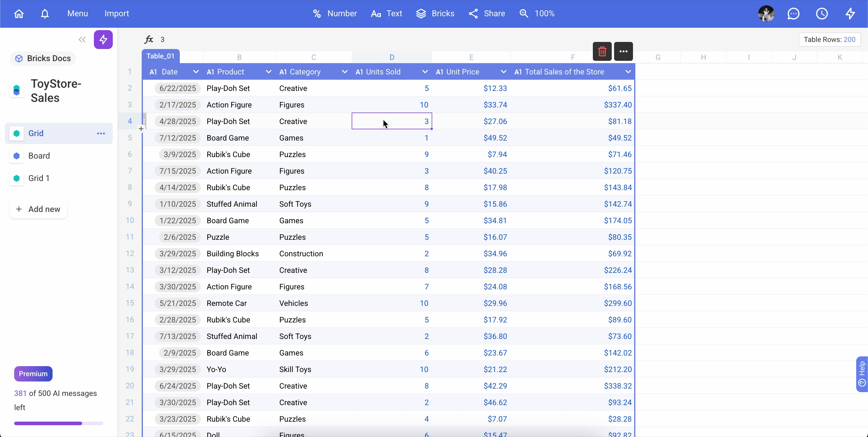Open notifications bell icon
This screenshot has height=437, width=868.
tap(45, 14)
